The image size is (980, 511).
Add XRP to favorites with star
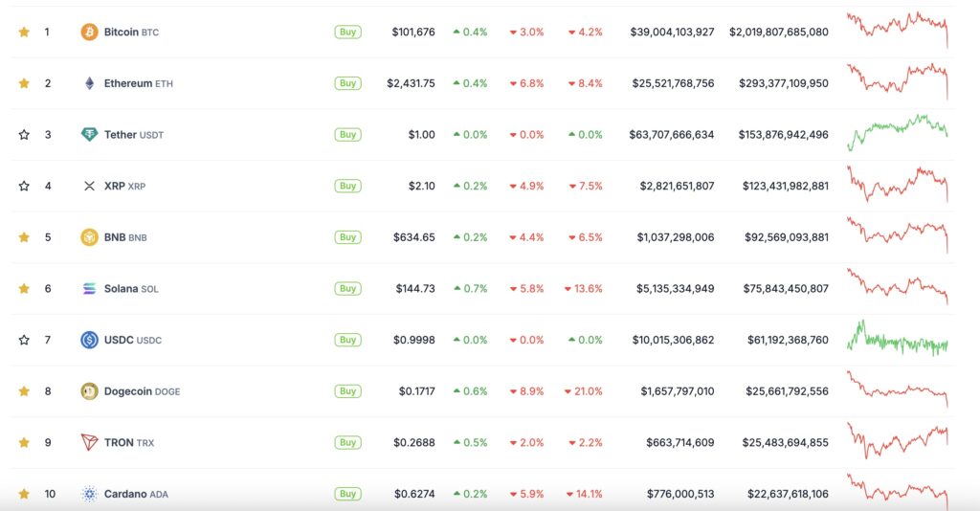coord(24,186)
